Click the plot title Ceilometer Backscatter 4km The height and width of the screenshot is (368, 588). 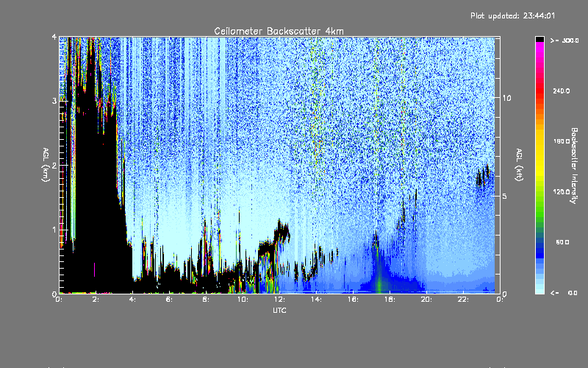pyautogui.click(x=279, y=31)
